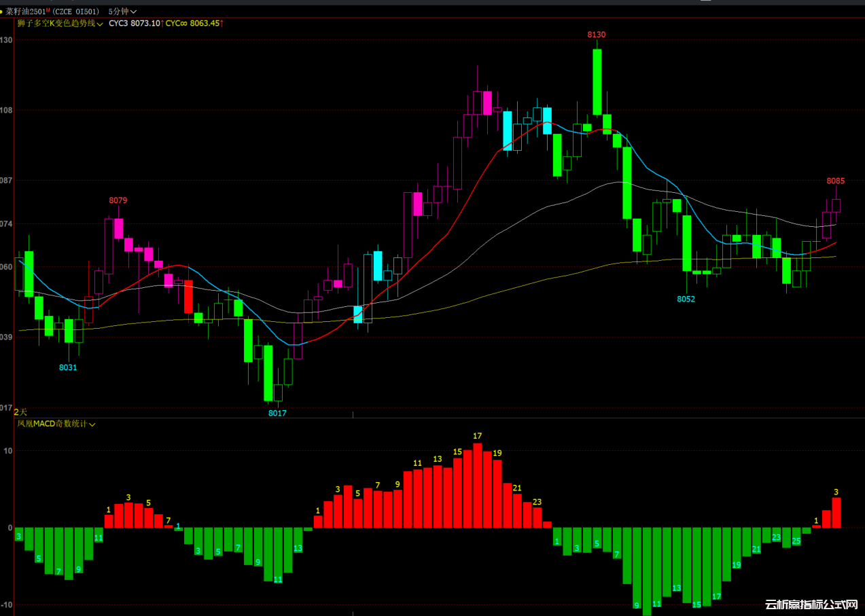
Task: Expand the 凤凰MACD奇数统计 indicator menu
Action: click(56, 424)
